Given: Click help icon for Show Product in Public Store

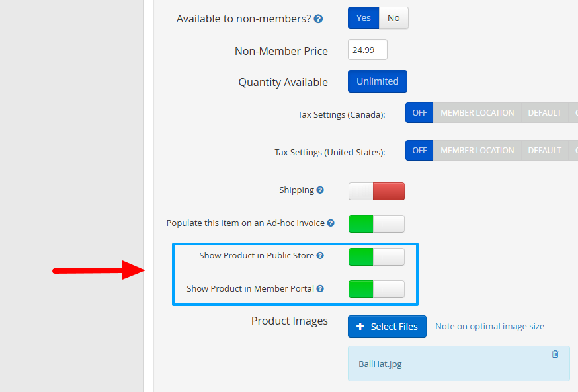Looking at the screenshot, I should click(320, 256).
